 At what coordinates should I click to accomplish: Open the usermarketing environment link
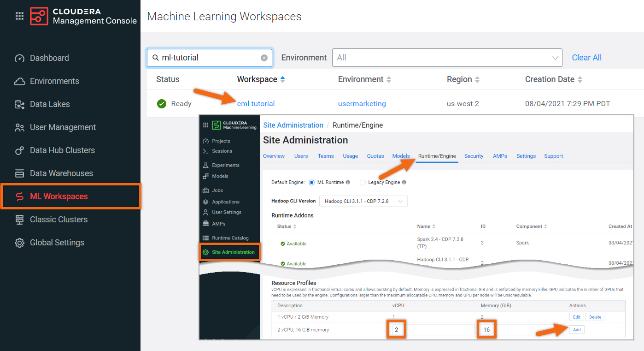362,104
